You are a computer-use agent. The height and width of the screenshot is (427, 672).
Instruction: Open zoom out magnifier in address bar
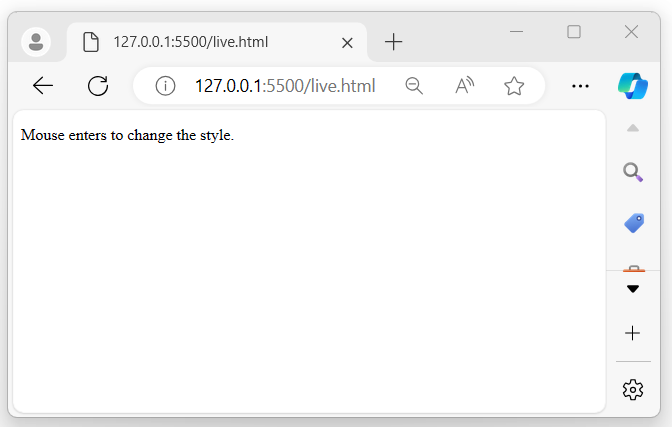pos(414,86)
